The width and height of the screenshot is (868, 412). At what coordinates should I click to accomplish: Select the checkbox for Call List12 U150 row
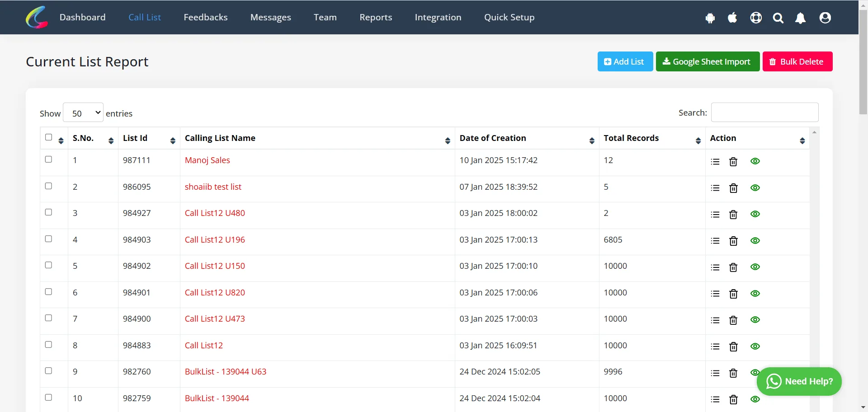48,265
